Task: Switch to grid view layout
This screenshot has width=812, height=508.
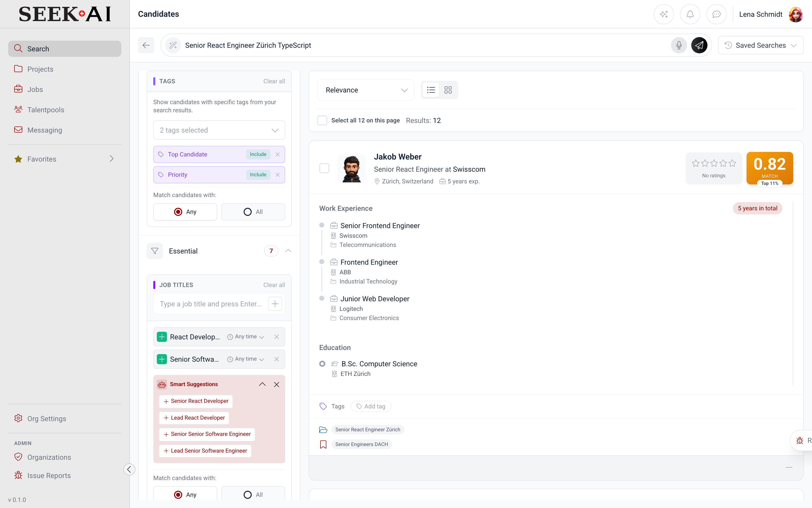Action: [x=448, y=90]
